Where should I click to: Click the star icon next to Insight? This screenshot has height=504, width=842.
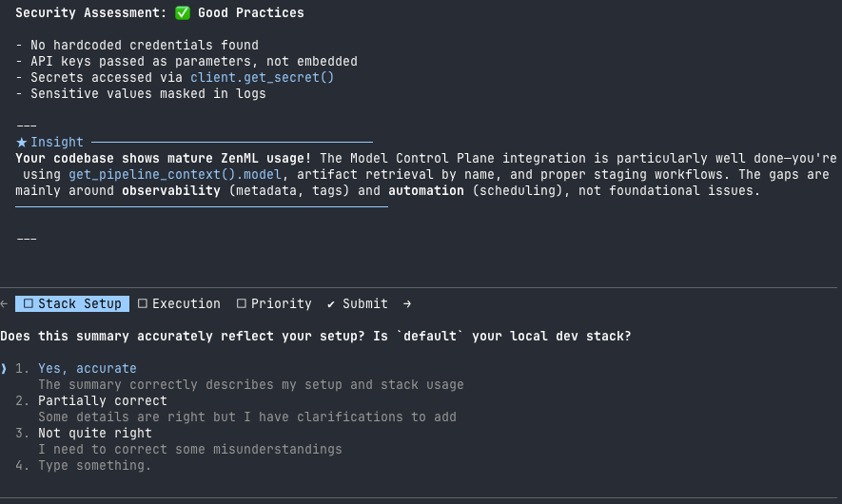click(x=21, y=142)
